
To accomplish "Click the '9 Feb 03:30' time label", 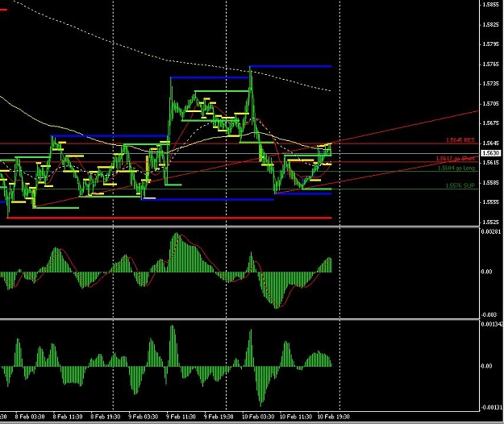I will (143, 417).
